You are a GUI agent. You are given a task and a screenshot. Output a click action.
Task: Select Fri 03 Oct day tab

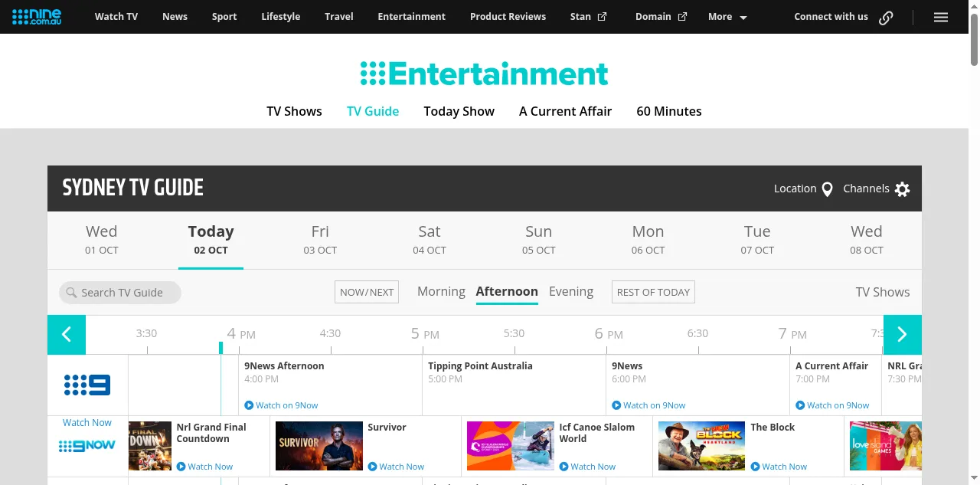click(x=320, y=239)
